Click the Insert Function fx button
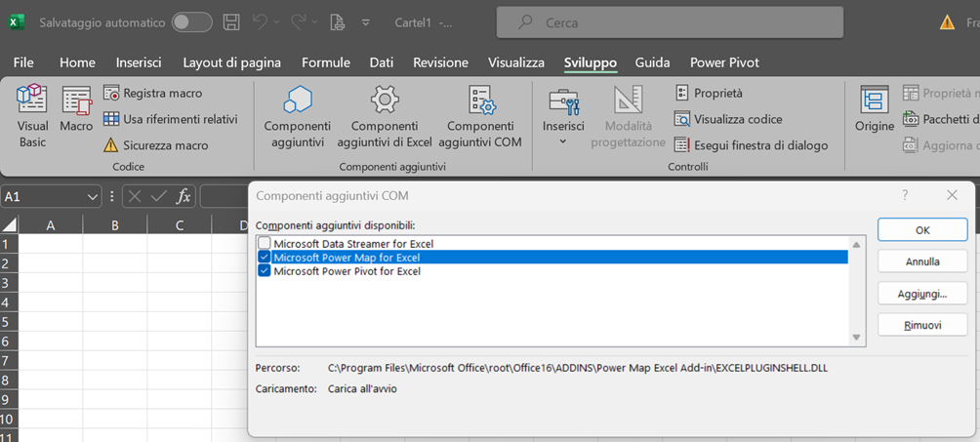The height and width of the screenshot is (442, 980). (x=184, y=197)
